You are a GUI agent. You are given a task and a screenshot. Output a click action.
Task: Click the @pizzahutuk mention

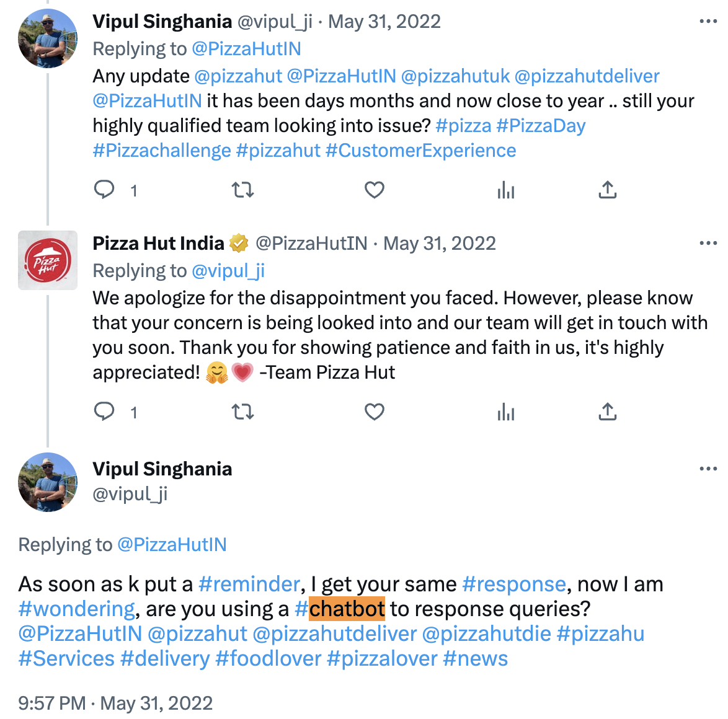coord(455,76)
